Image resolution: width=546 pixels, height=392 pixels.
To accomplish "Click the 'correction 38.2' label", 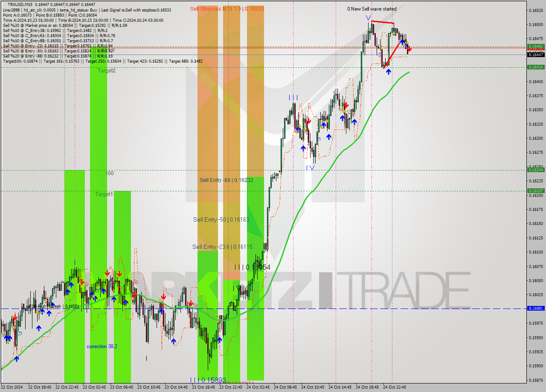I will coord(102,346).
